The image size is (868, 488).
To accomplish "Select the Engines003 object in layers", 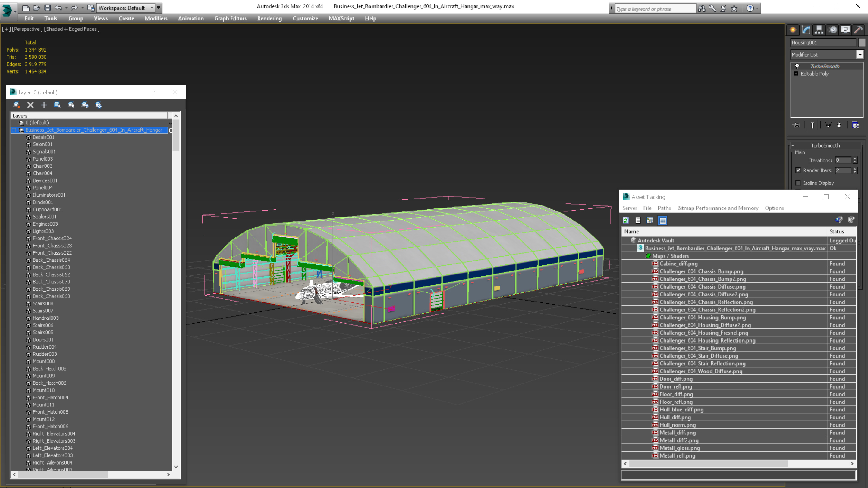I will click(45, 224).
